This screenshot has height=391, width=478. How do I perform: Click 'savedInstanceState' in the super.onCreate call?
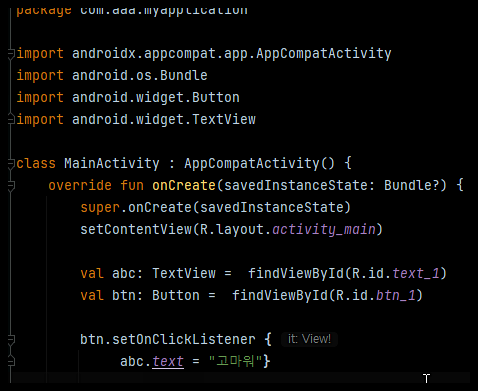click(x=272, y=207)
